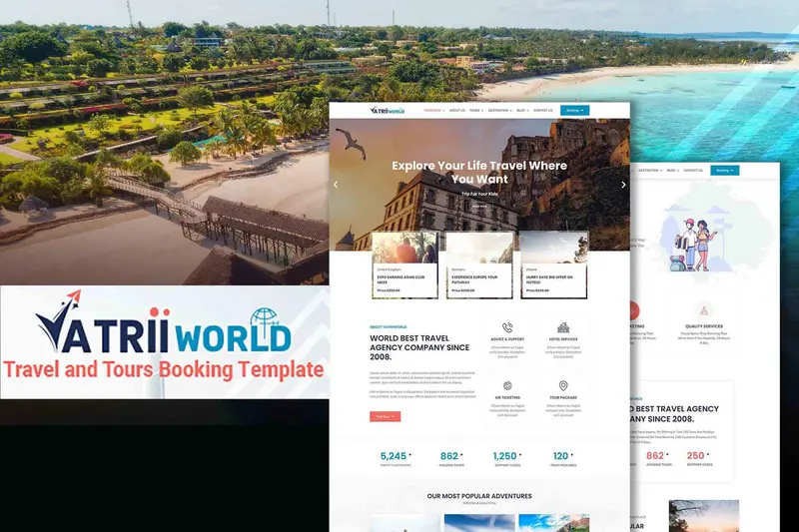Open the Home menu dropdown on front page
The height and width of the screenshot is (532, 799).
pyautogui.click(x=434, y=111)
